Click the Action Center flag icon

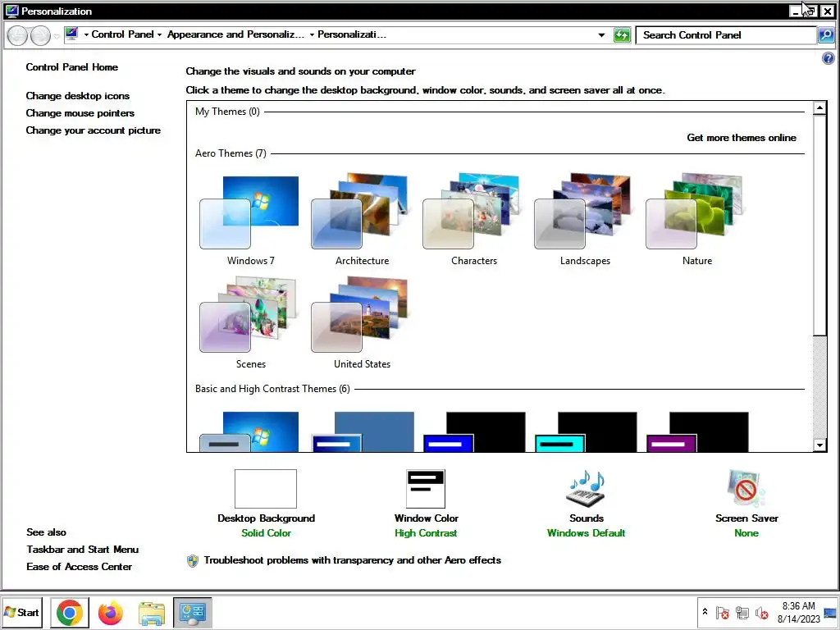722,612
